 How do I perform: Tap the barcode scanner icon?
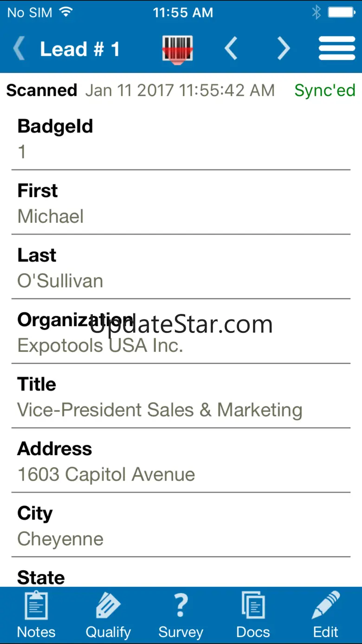click(177, 49)
